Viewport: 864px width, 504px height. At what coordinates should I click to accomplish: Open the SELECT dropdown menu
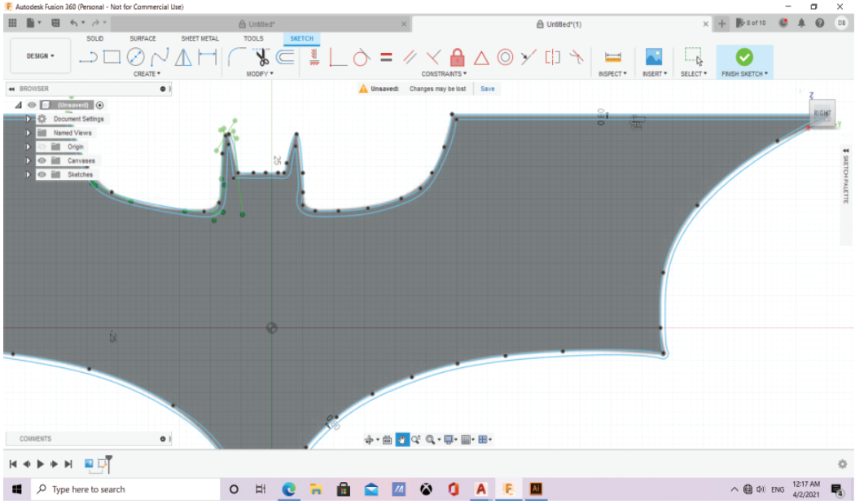[x=694, y=74]
